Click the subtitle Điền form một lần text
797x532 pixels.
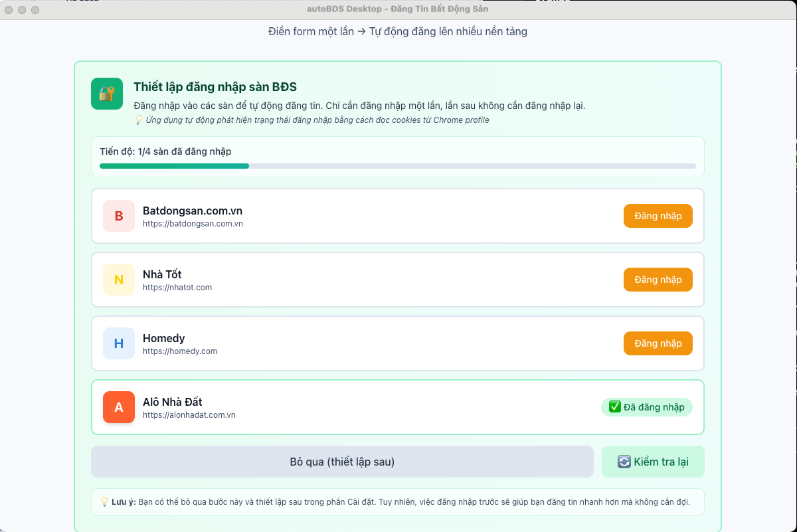tap(398, 31)
